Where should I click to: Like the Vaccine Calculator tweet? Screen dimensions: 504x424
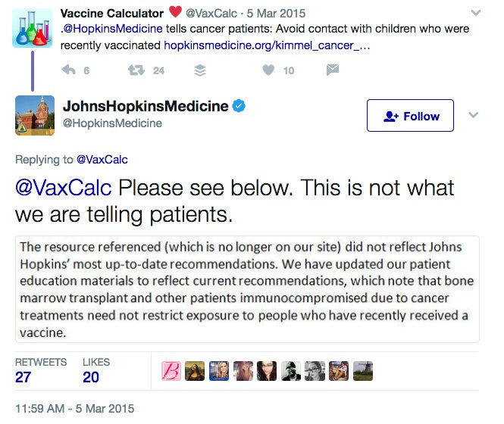[268, 70]
